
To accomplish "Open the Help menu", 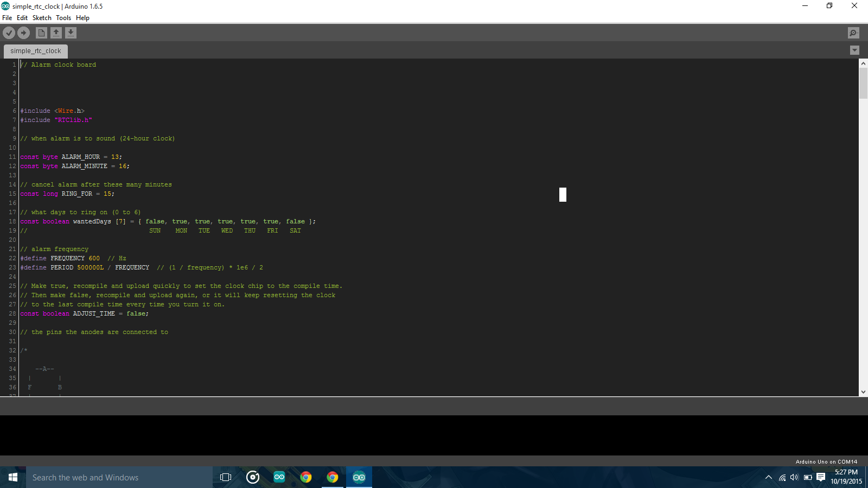I will pyautogui.click(x=82, y=18).
